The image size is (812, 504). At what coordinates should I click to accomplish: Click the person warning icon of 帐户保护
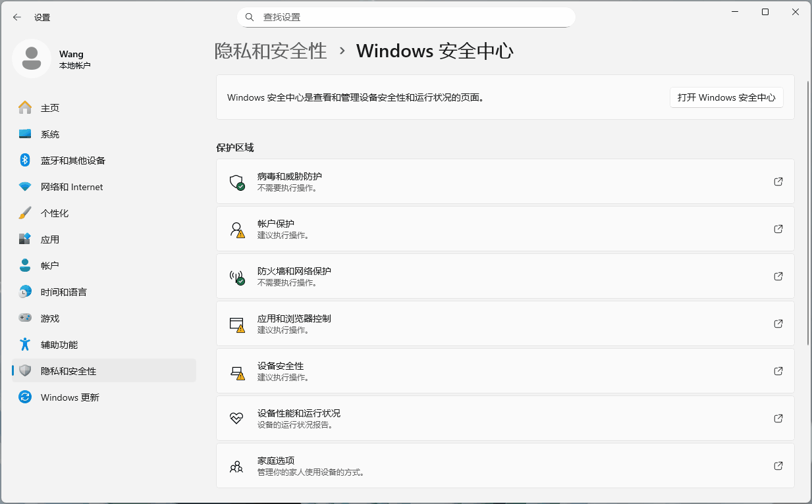(x=236, y=230)
